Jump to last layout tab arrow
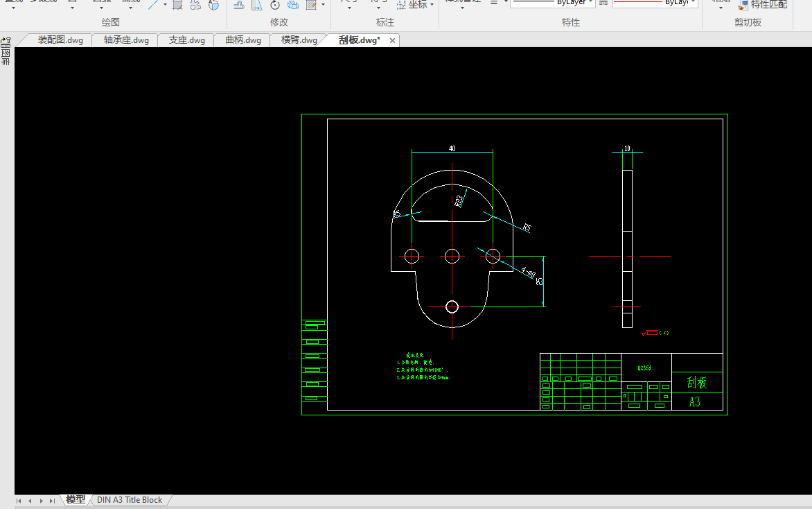Viewport: 812px width, 509px height. tap(52, 501)
